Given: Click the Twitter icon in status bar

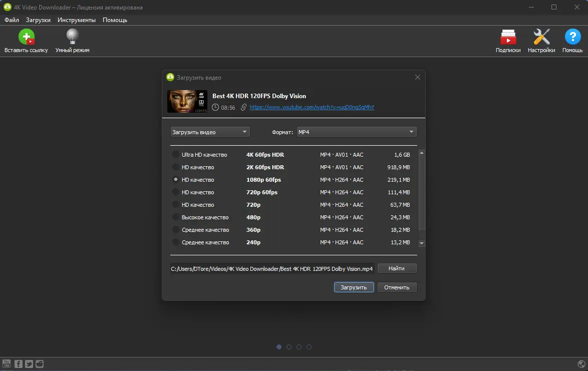Looking at the screenshot, I should pos(29,363).
